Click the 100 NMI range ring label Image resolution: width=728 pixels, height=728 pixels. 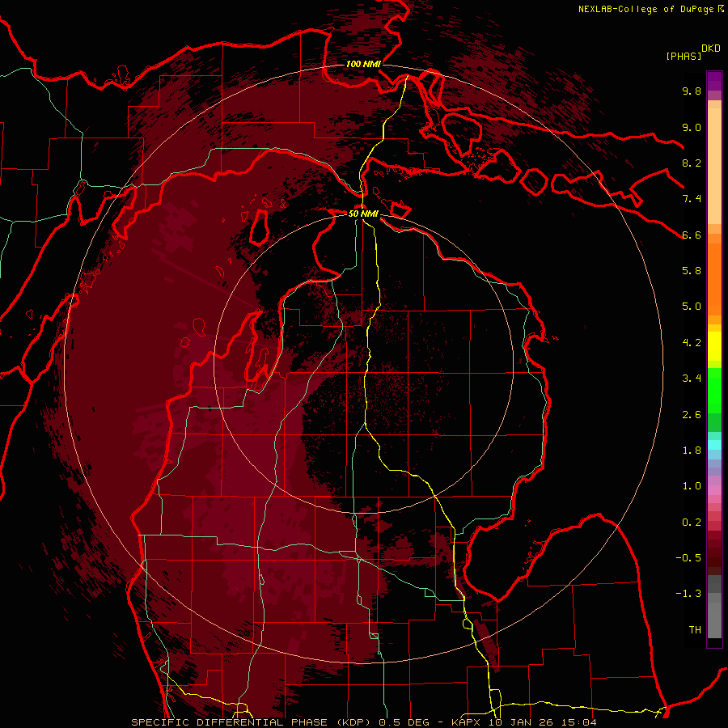coord(363,64)
